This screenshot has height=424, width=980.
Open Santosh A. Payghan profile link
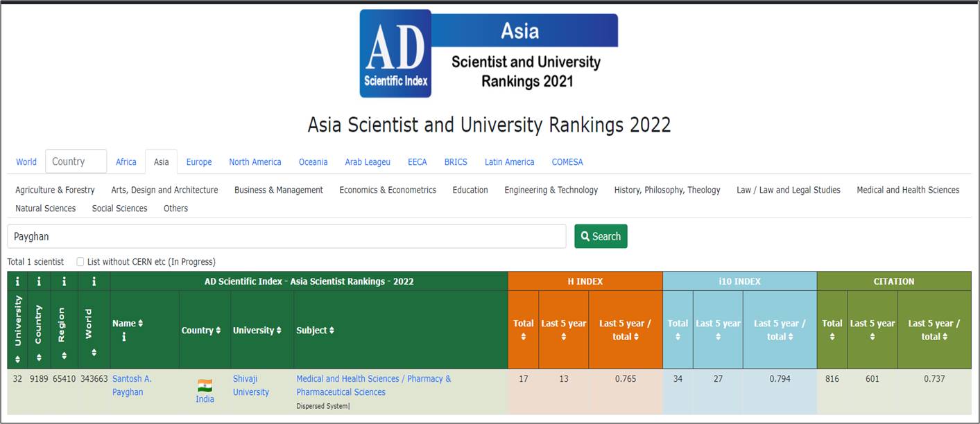coord(132,385)
